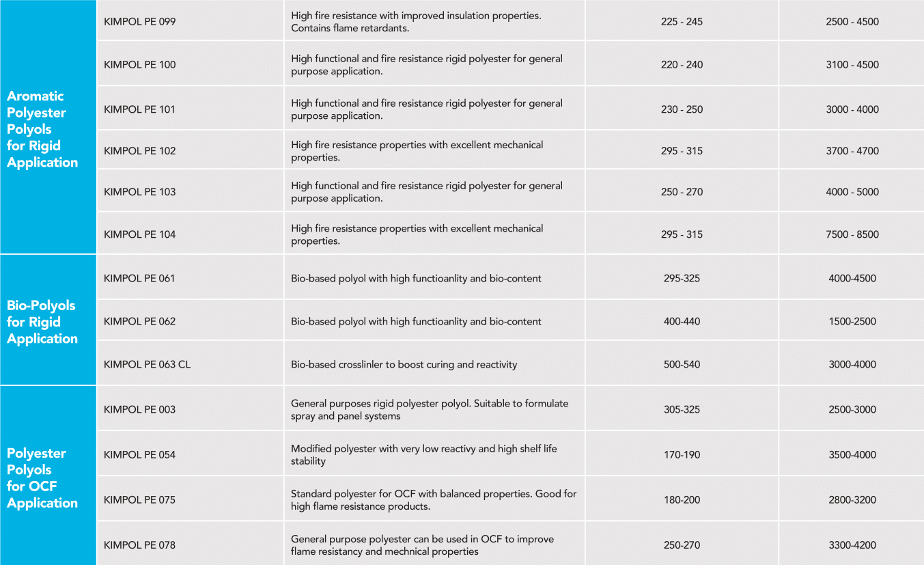Select KIMPOL PE 062 product cell
This screenshot has height=565, width=924.
[139, 321]
